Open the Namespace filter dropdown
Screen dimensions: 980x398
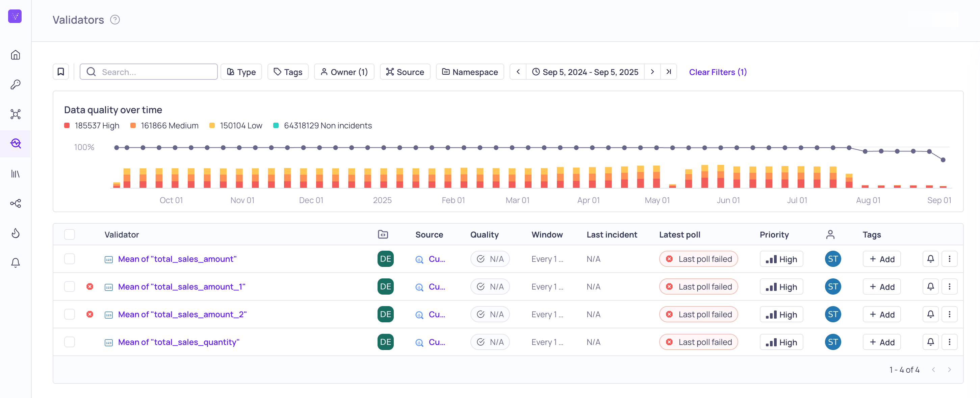470,72
